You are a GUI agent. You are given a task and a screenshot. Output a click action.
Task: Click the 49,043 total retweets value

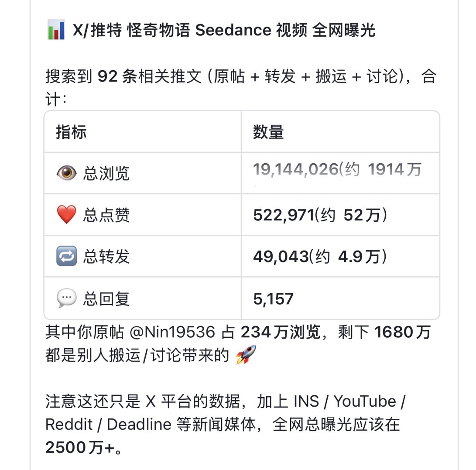pos(281,257)
